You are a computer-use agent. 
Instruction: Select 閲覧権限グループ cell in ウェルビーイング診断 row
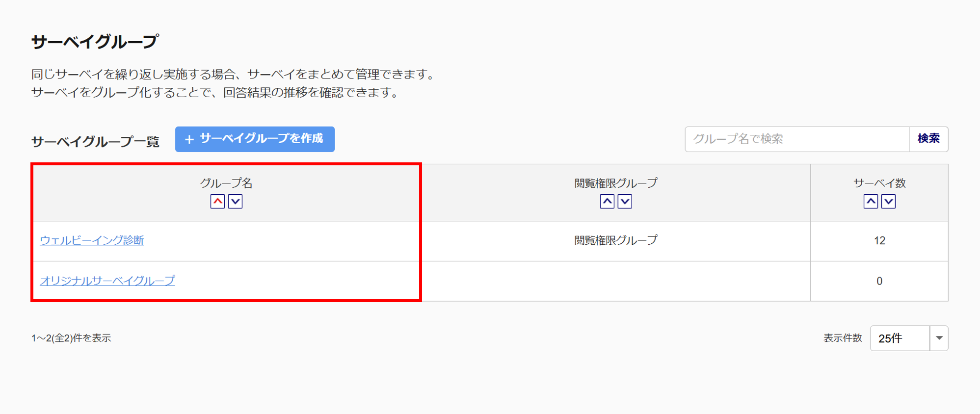click(x=615, y=240)
